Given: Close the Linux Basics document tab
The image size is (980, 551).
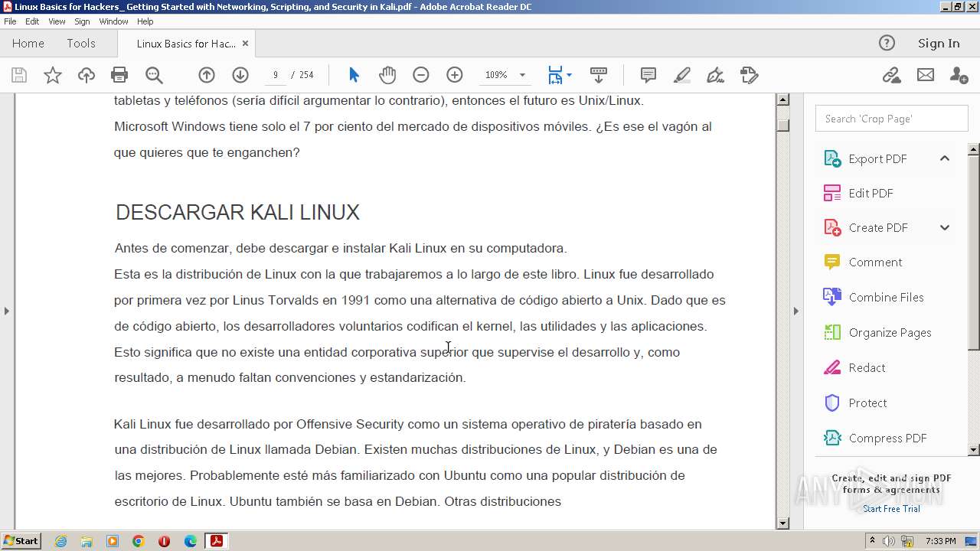Looking at the screenshot, I should click(245, 44).
